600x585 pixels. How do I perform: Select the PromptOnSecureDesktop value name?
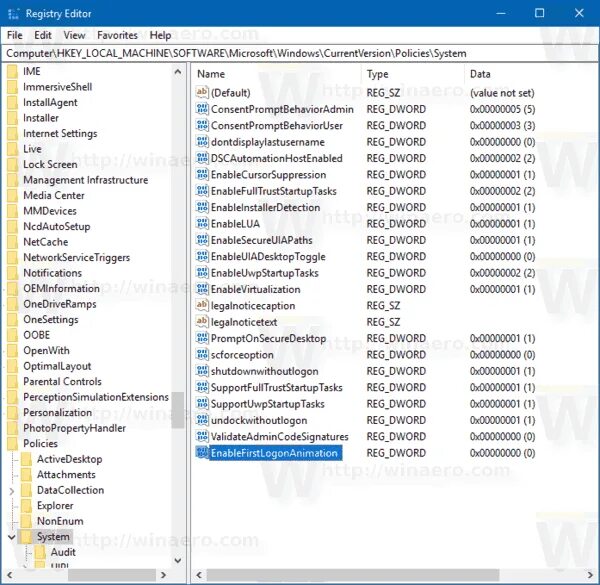(x=268, y=338)
